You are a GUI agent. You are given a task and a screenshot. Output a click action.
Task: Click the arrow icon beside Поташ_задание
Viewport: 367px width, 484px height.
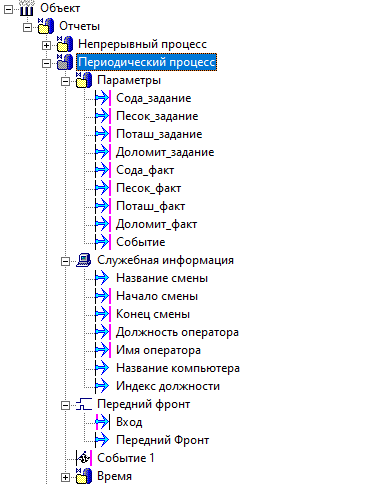pyautogui.click(x=103, y=134)
